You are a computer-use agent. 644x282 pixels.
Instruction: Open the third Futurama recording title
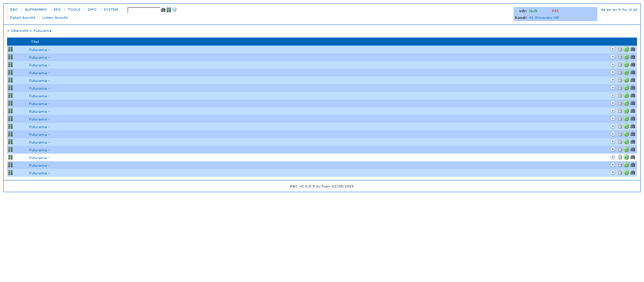point(40,65)
